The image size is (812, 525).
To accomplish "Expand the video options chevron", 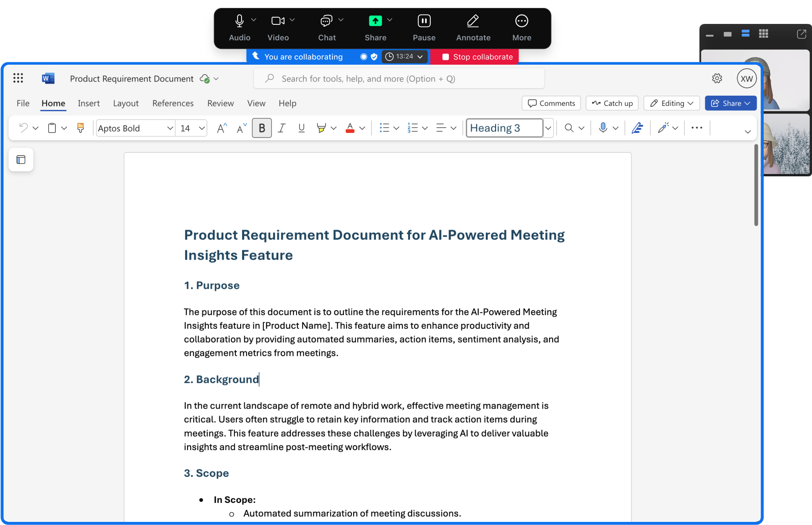I will [292, 20].
